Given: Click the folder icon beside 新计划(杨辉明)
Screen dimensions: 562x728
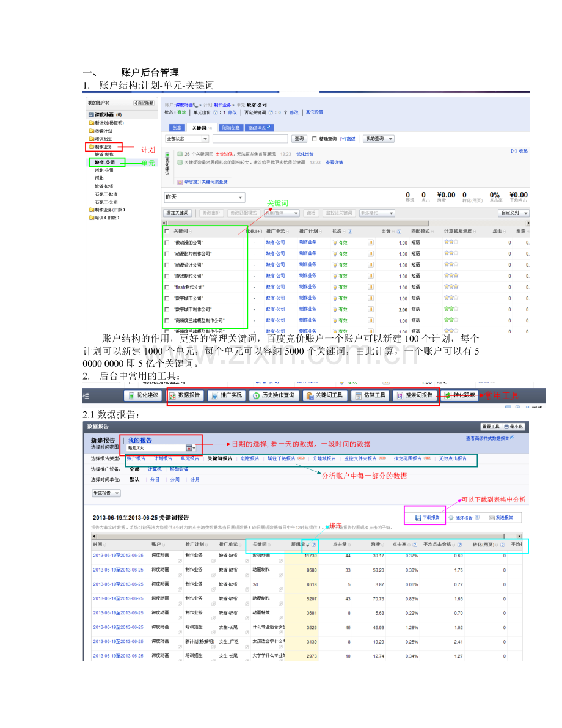Looking at the screenshot, I should click(92, 123).
